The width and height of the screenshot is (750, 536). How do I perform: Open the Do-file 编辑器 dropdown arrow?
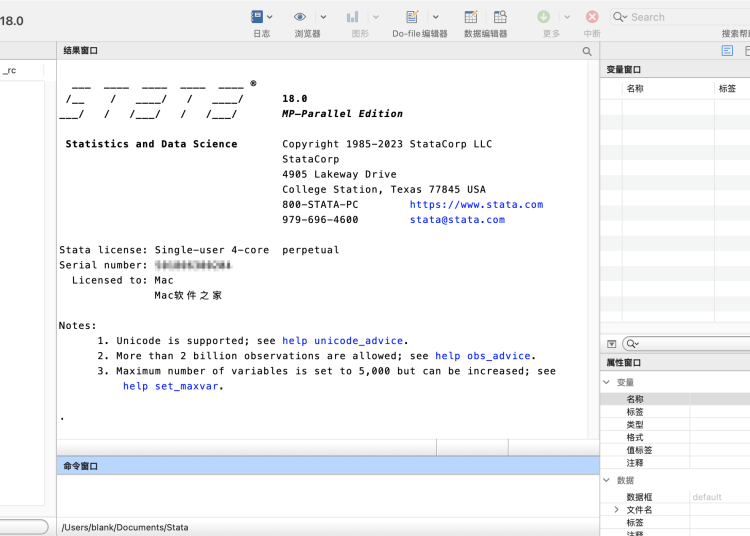(x=436, y=16)
